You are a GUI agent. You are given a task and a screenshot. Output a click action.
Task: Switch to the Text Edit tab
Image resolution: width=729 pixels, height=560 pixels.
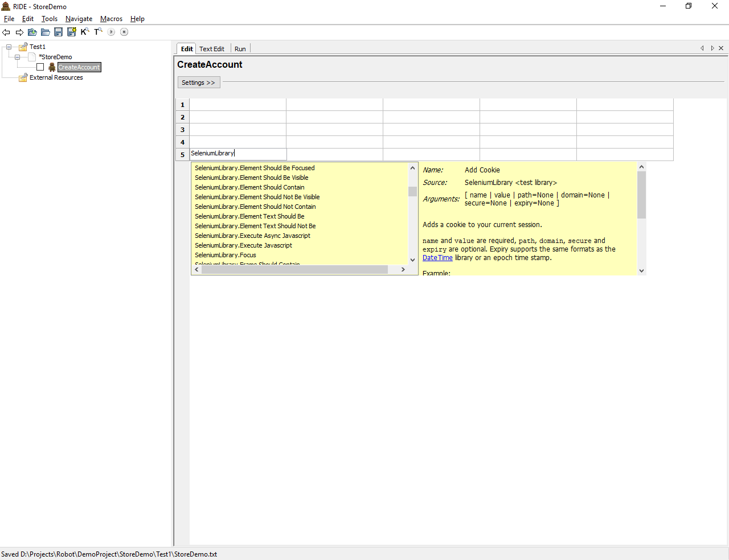[x=212, y=49]
